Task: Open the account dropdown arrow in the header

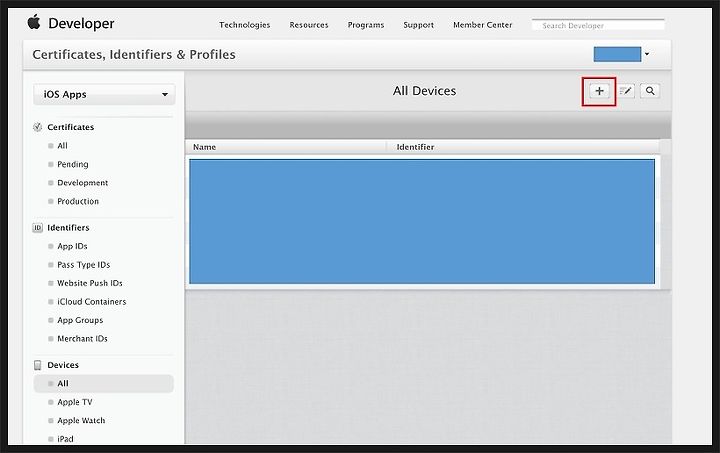Action: click(x=647, y=54)
